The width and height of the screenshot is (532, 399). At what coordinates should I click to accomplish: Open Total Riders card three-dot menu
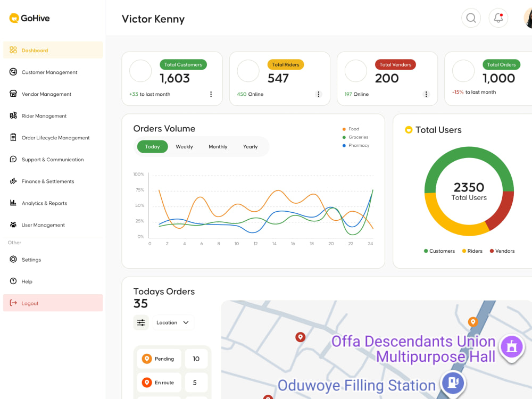click(x=318, y=94)
